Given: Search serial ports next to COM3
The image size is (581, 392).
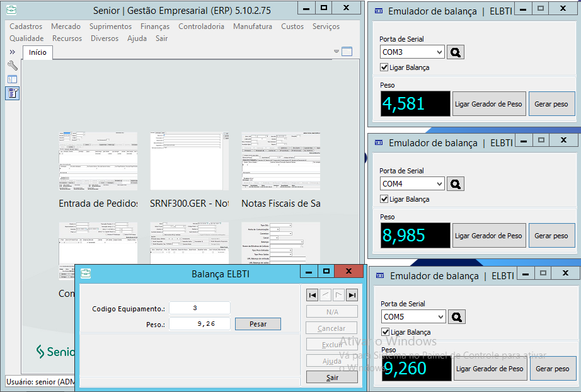Looking at the screenshot, I should tap(456, 52).
